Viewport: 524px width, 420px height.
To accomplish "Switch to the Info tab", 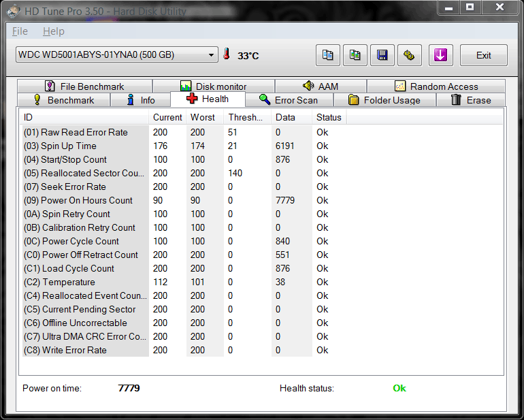I will pyautogui.click(x=140, y=100).
